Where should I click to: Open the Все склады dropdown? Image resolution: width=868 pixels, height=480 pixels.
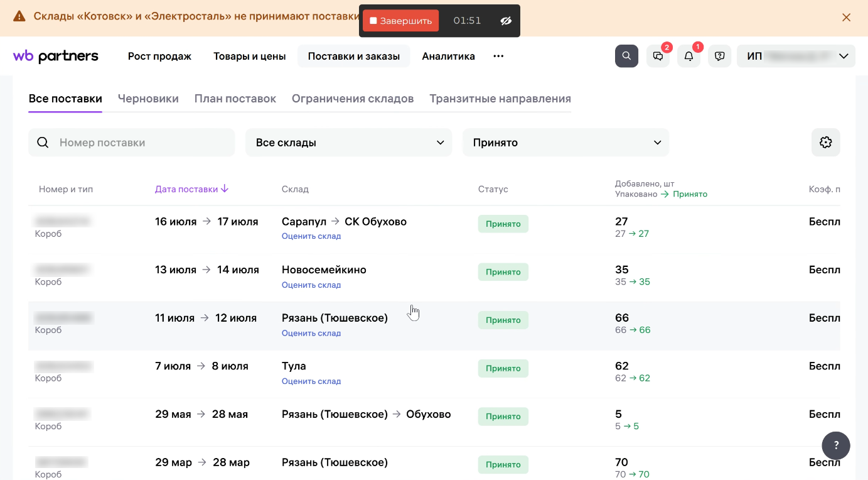pyautogui.click(x=348, y=143)
